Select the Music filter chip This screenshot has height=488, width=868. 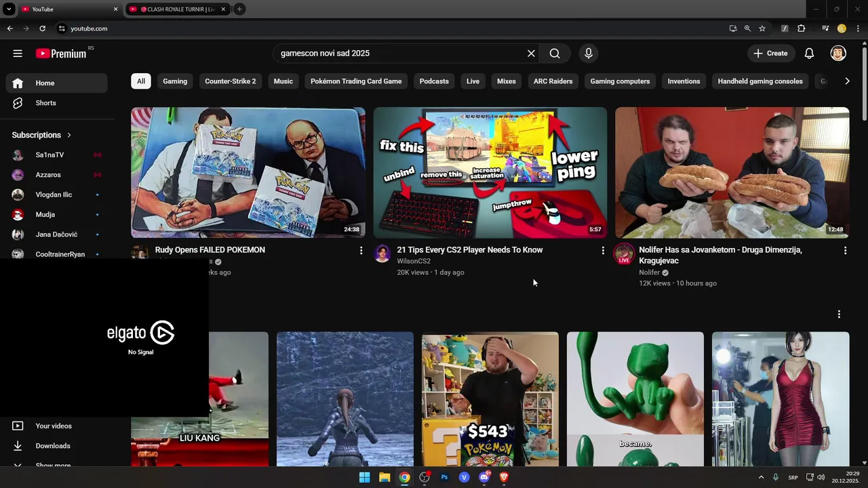click(x=283, y=81)
